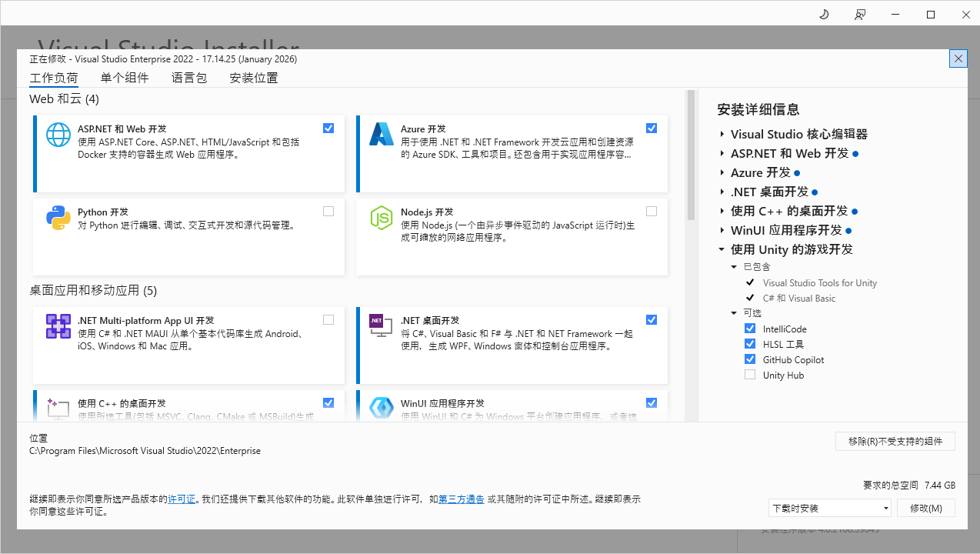Image resolution: width=980 pixels, height=554 pixels.
Task: Uncheck the .NET 桌面开发 workload checkbox
Action: coord(652,320)
